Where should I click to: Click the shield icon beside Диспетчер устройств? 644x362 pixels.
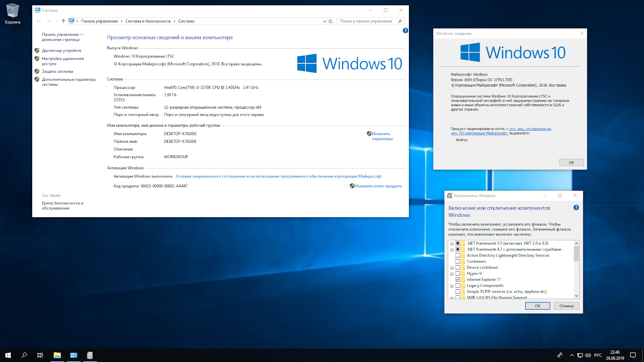[x=37, y=51]
